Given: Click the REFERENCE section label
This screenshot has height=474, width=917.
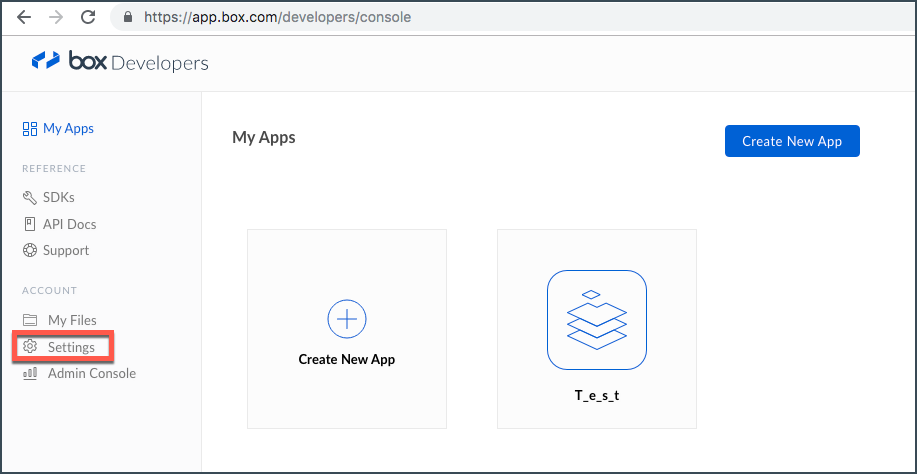Looking at the screenshot, I should point(54,168).
